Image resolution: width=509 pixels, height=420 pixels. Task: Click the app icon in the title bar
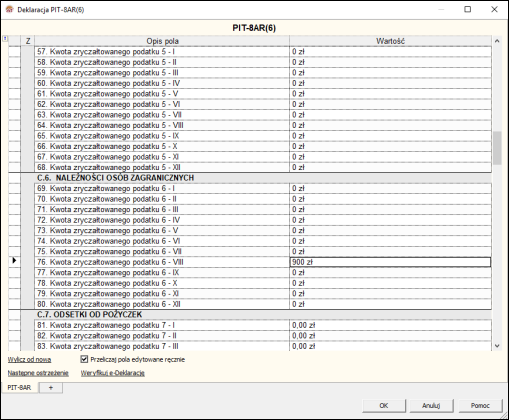coord(9,9)
